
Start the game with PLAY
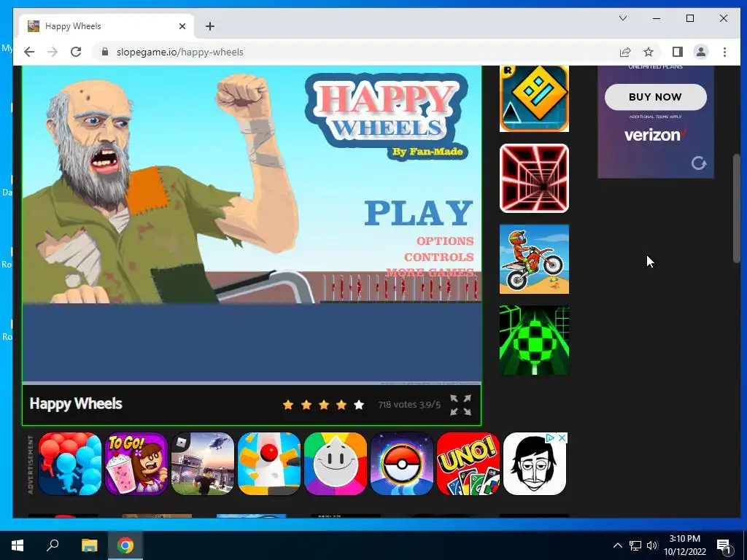[419, 213]
